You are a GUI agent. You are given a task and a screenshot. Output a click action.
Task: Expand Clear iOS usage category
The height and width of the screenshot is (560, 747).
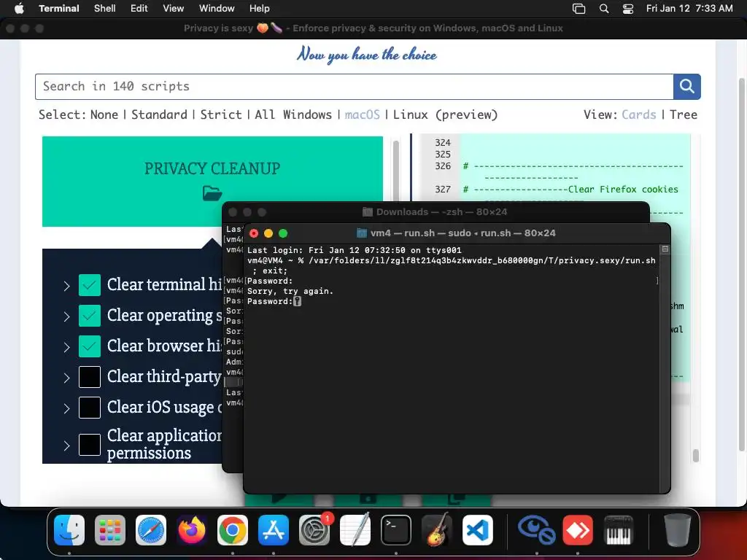(x=66, y=408)
